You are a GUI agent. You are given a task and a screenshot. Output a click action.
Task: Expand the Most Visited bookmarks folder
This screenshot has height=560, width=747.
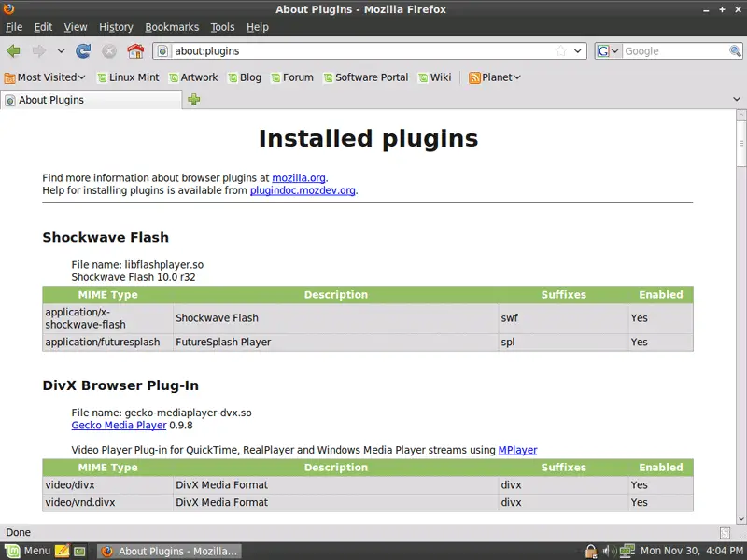45,77
